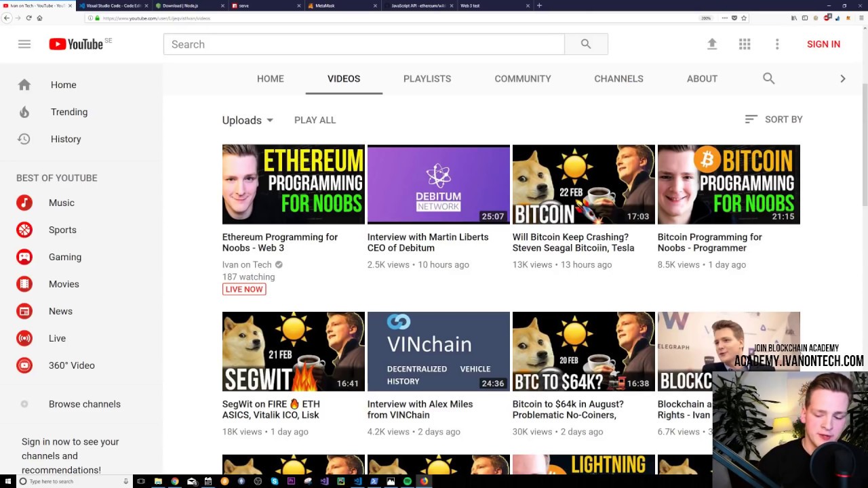The height and width of the screenshot is (488, 868).
Task: Open the About tab
Action: pos(702,79)
